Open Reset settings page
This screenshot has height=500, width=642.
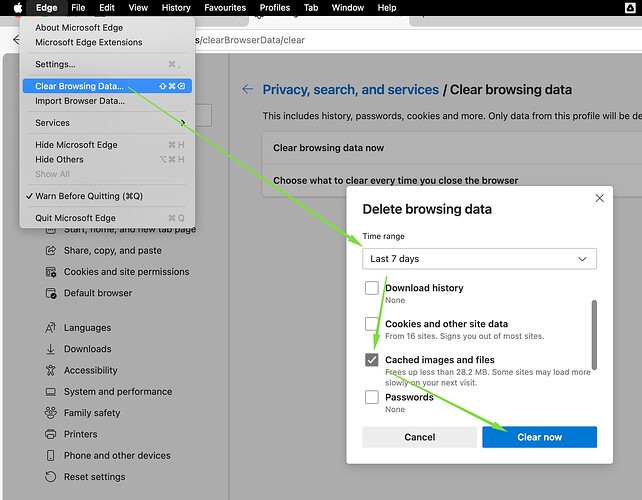coord(95,477)
